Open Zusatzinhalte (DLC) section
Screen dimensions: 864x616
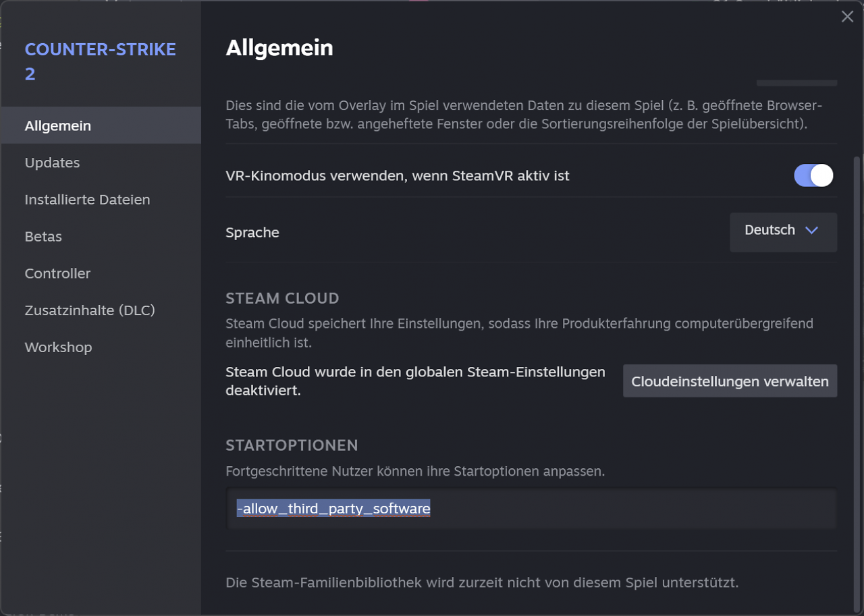101,310
